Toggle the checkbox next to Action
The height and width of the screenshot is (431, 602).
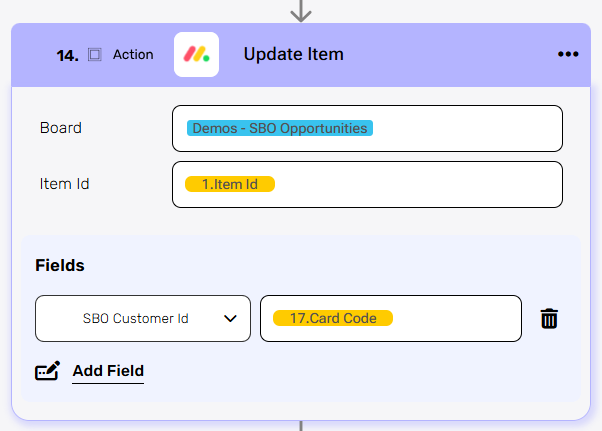(x=95, y=54)
